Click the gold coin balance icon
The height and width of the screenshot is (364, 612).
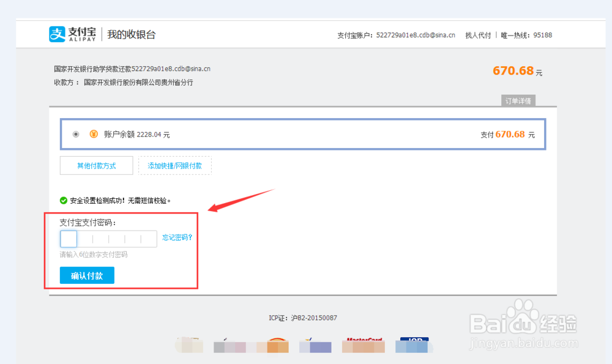(92, 134)
